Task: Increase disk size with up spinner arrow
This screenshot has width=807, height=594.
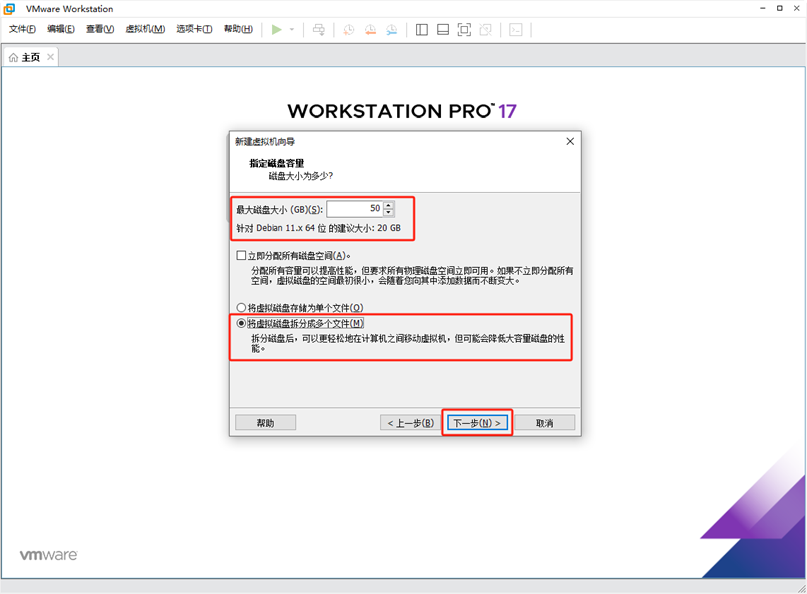Action: coord(389,205)
